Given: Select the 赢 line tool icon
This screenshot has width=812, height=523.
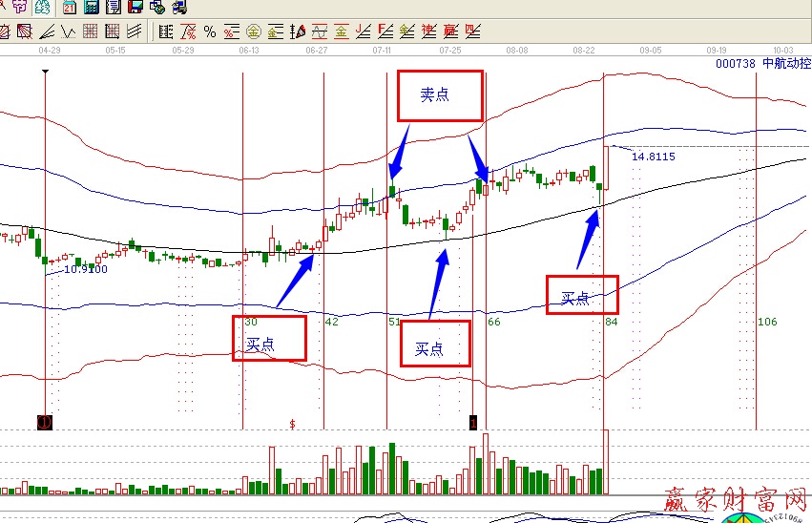Looking at the screenshot, I should point(449,31).
